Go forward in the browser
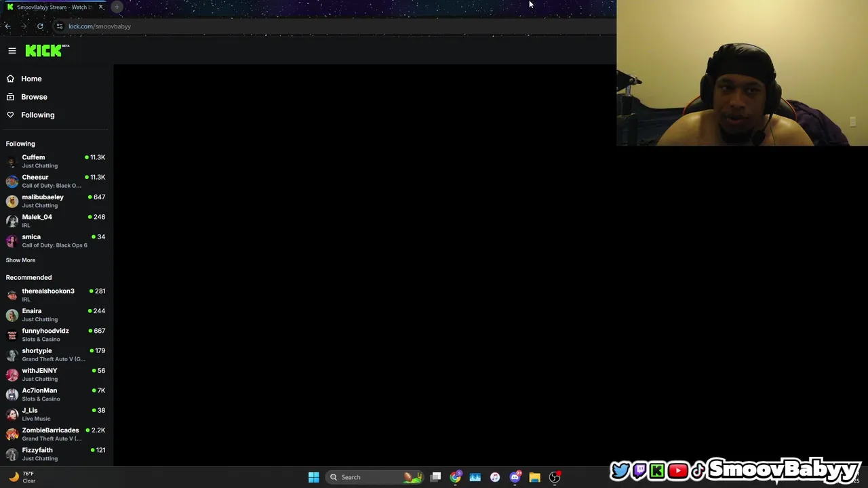868x488 pixels. (24, 26)
